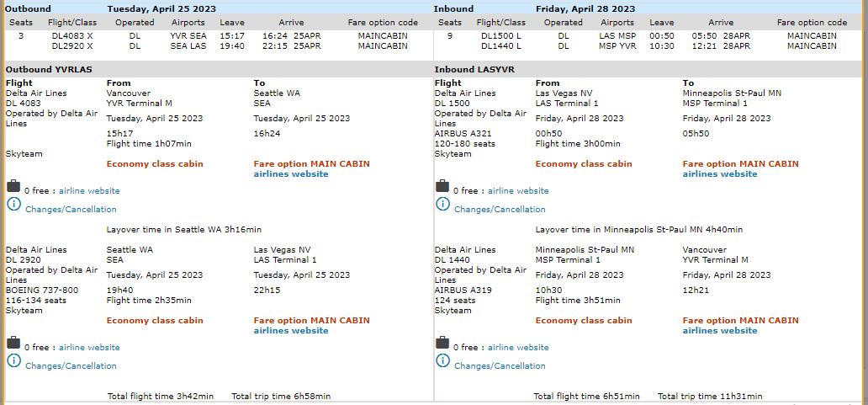The image size is (868, 405).
Task: Follow the bold 'airlines website' link under DL 1440 fare option
Action: [720, 331]
